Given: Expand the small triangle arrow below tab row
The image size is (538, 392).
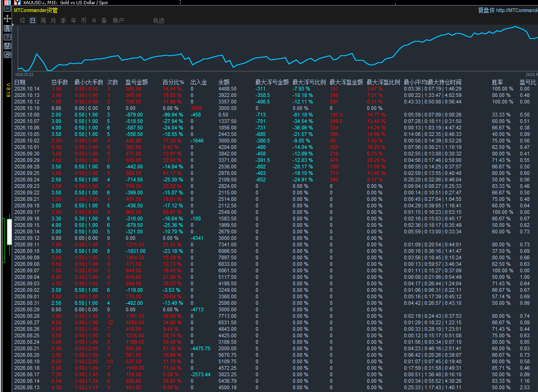Looking at the screenshot, I should (x=13, y=25).
